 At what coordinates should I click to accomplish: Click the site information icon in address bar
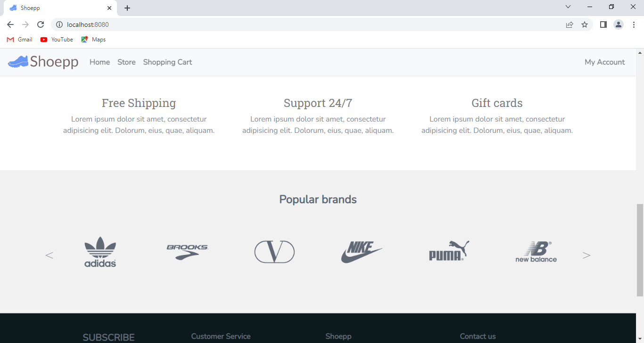pos(59,24)
